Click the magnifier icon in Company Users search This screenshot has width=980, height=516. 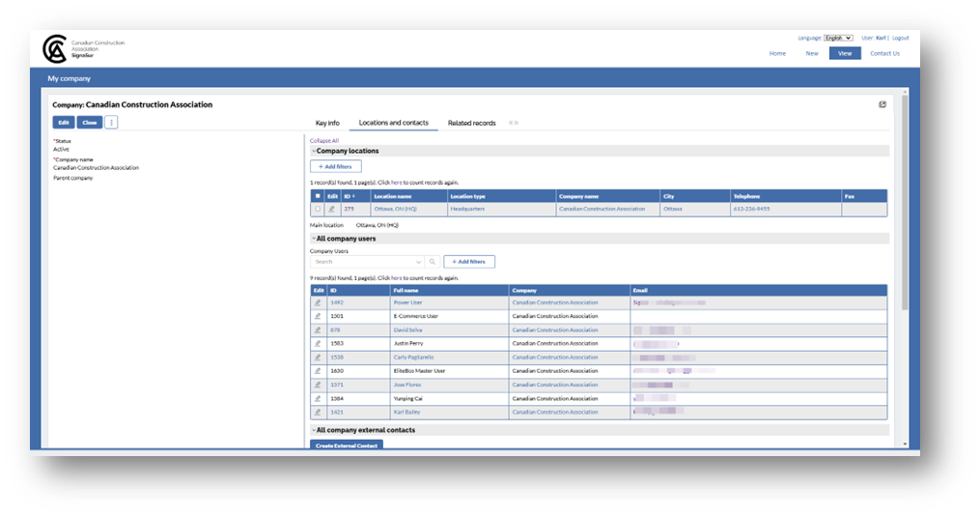(433, 262)
